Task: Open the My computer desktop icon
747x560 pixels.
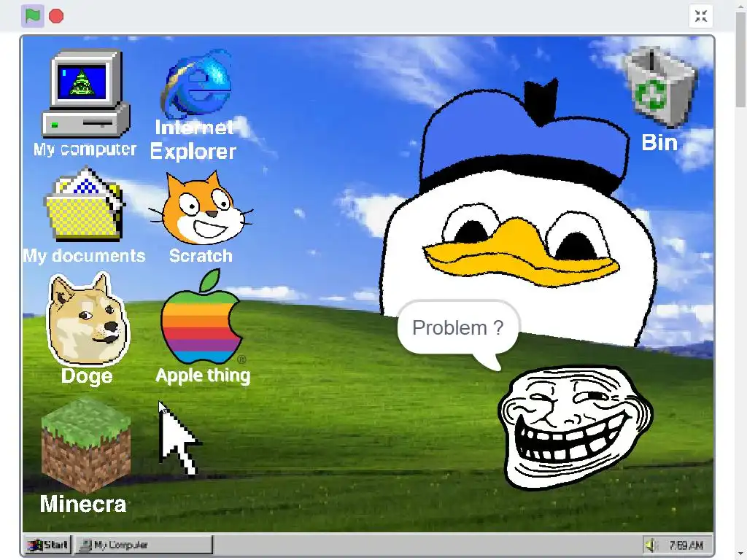Action: pyautogui.click(x=85, y=93)
